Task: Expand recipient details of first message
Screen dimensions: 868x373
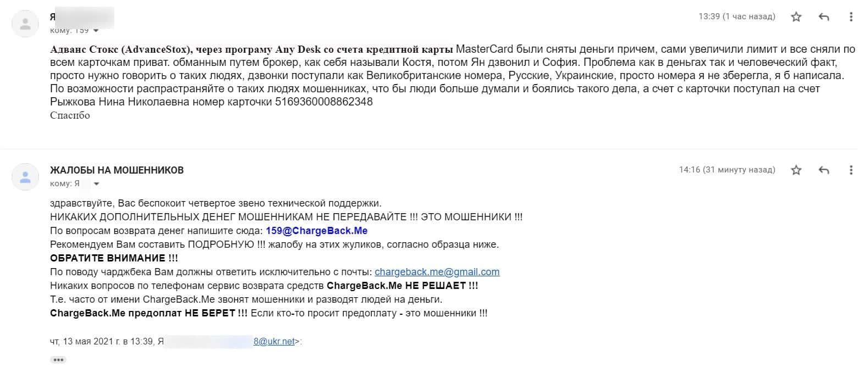Action: (96, 31)
